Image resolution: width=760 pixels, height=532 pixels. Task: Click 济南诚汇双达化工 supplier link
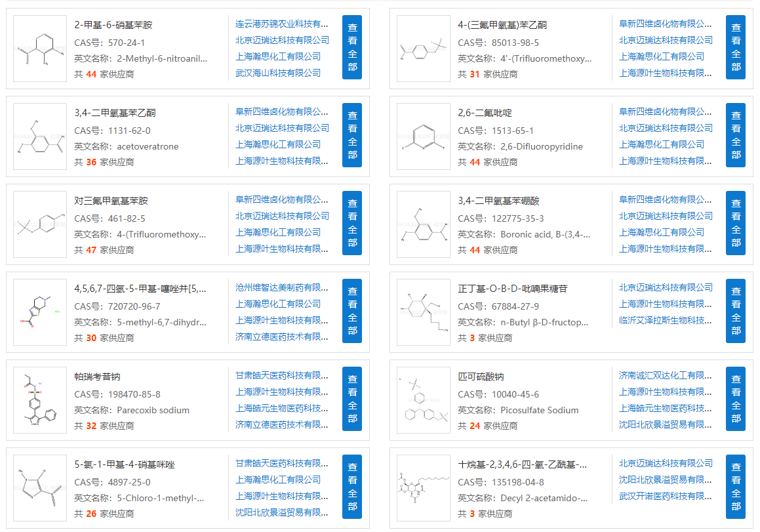tap(666, 375)
